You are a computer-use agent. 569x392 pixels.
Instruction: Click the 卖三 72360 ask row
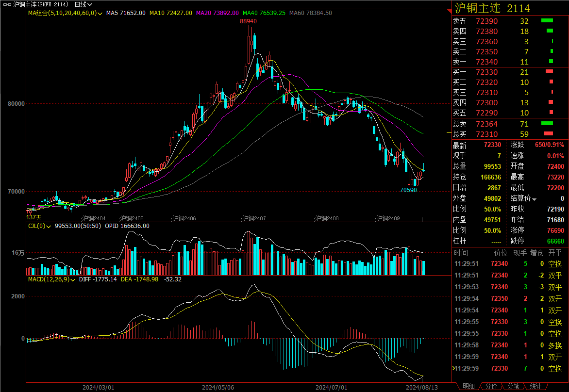point(510,41)
